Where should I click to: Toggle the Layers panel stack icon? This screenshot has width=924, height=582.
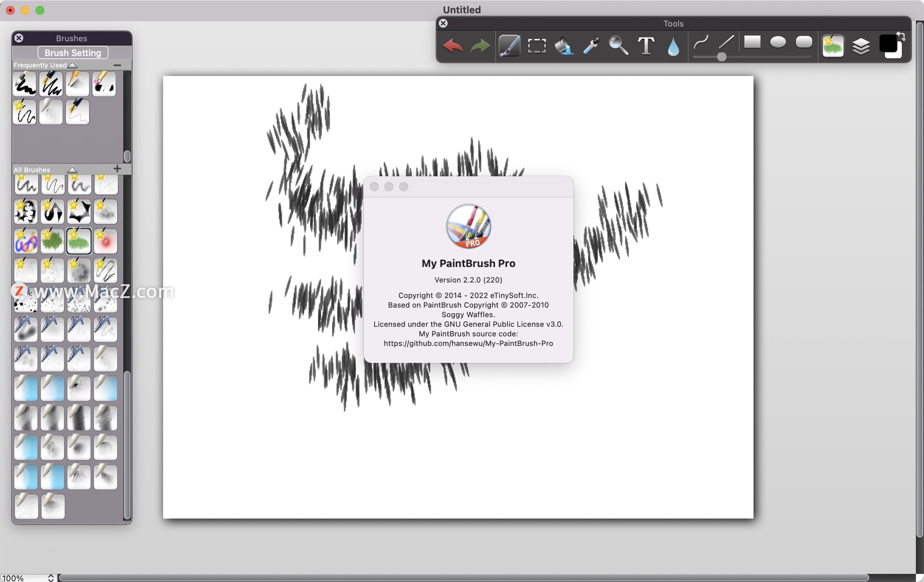click(x=861, y=47)
